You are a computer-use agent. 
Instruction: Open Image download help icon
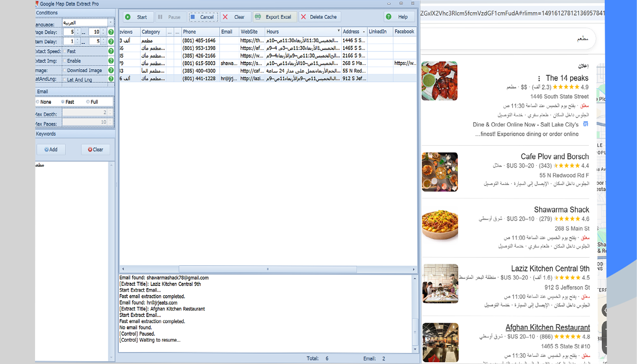click(111, 71)
